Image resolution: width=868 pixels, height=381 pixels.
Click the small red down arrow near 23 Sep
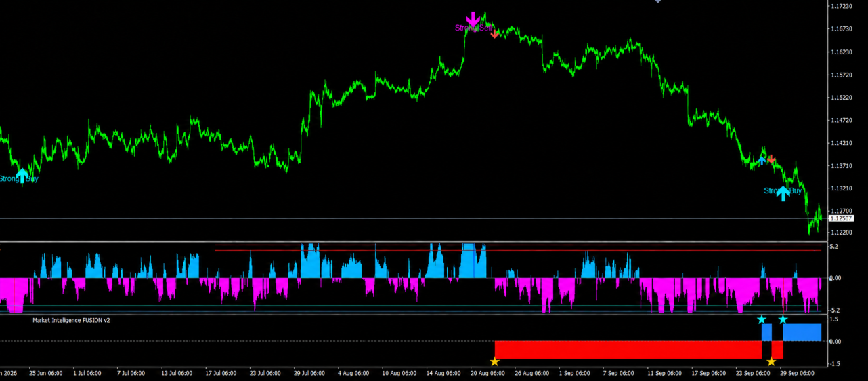771,160
